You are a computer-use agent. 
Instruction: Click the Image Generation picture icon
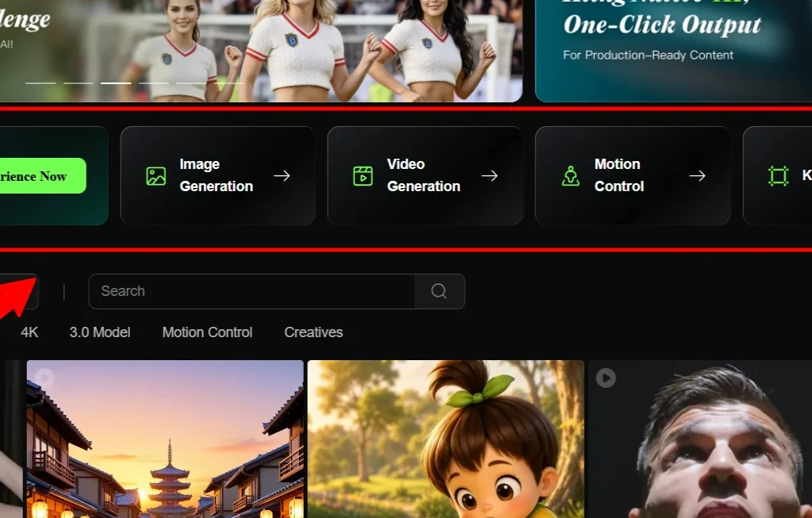[x=156, y=176]
